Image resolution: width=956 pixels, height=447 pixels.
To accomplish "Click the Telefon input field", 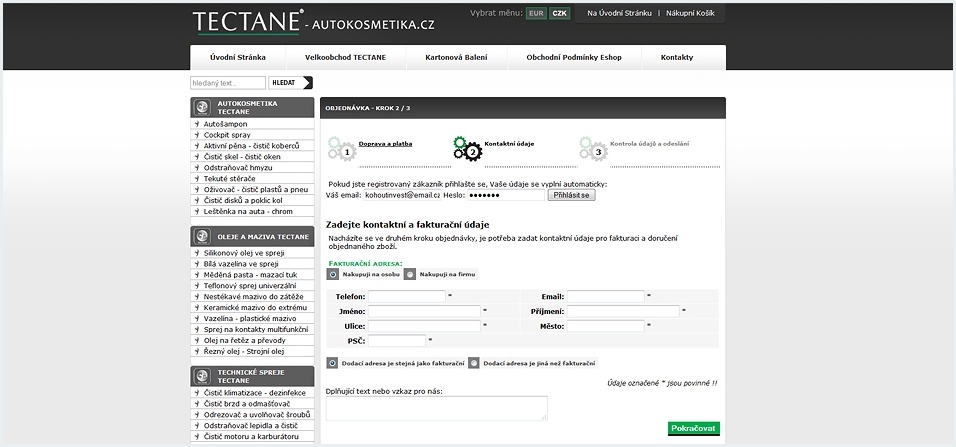I will [x=406, y=297].
